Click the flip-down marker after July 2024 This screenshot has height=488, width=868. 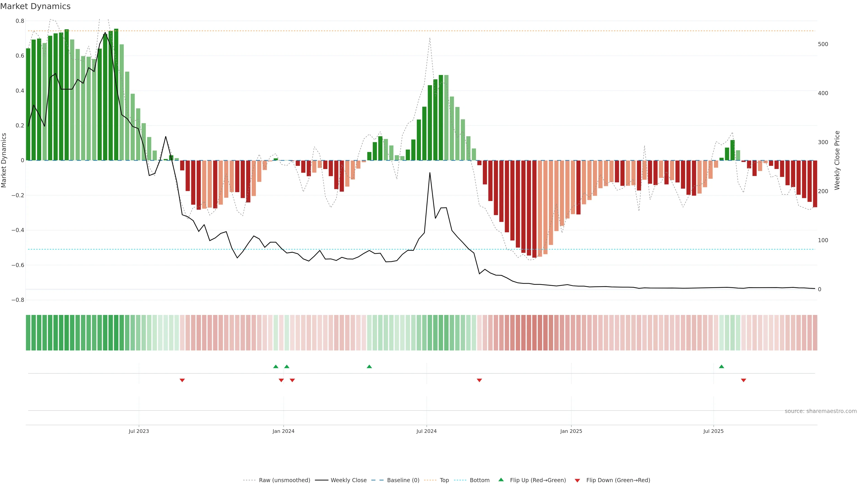point(479,380)
